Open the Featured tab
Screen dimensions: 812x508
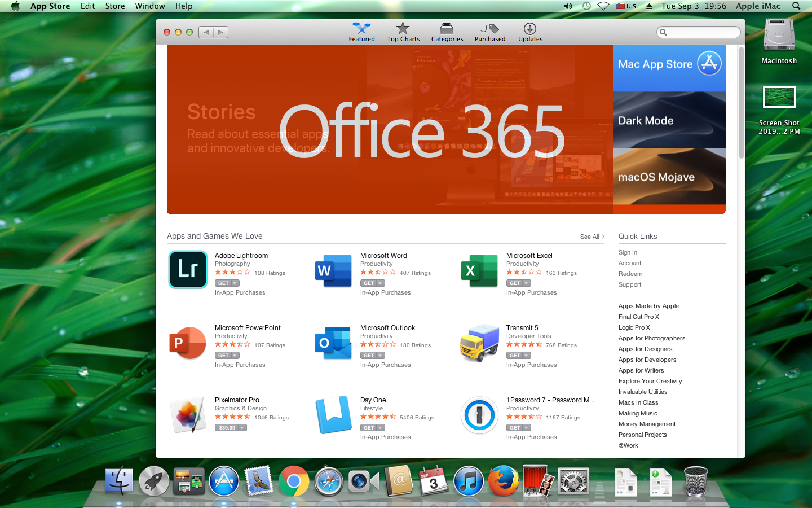pos(361,32)
